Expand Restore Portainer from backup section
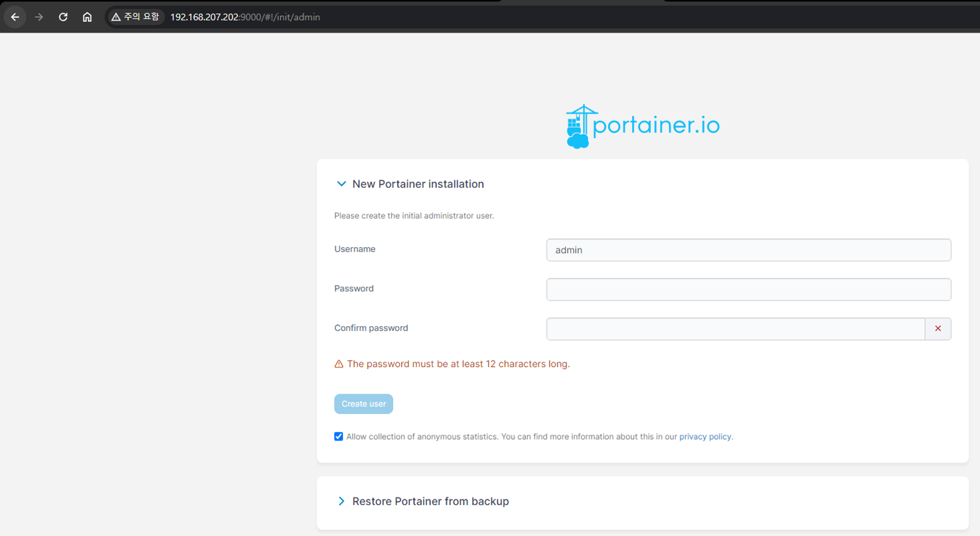Screen dimensions: 980x536 (341, 501)
